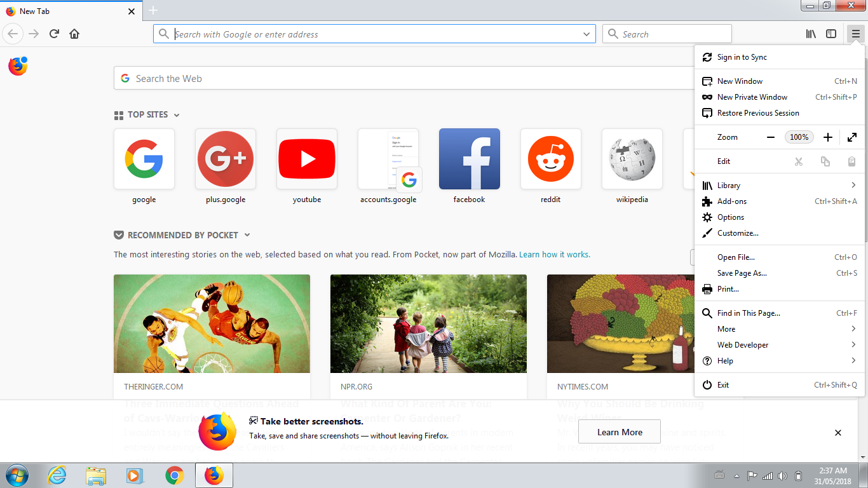Click the Paste clipboard icon in the Edit row
This screenshot has width=868, height=488.
coord(852,161)
